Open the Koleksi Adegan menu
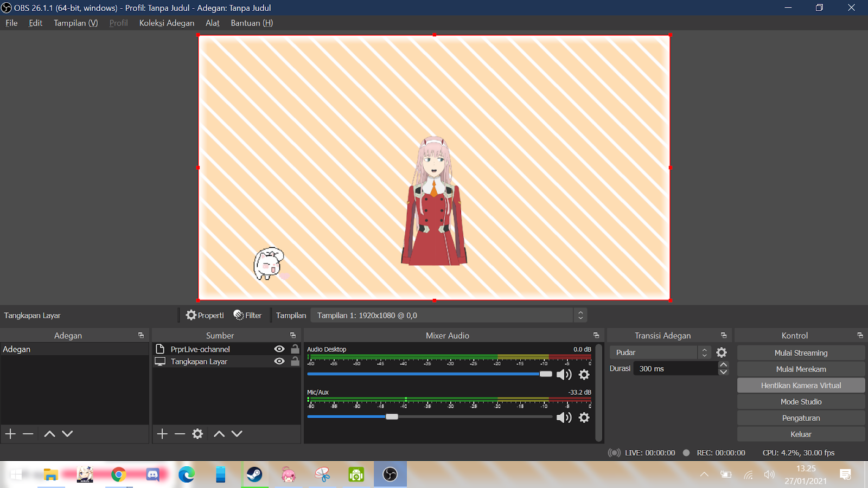Screen dimensions: 868x488 [167, 23]
